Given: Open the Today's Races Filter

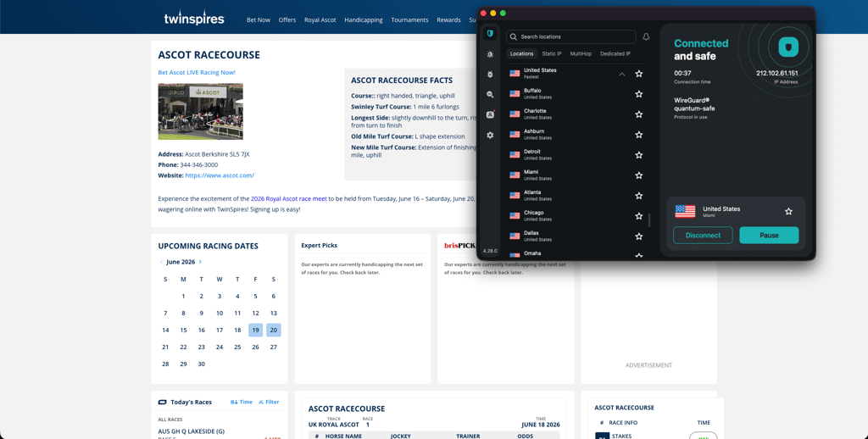Looking at the screenshot, I should (269, 402).
